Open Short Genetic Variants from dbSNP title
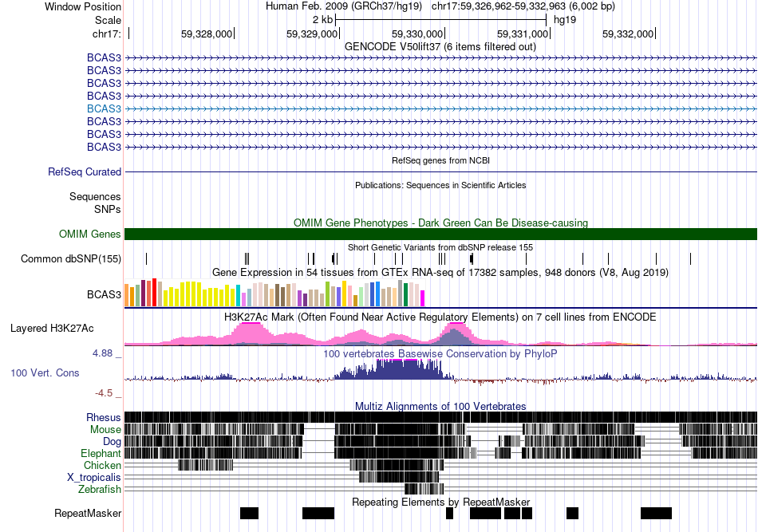The image size is (758, 532). coord(440,247)
